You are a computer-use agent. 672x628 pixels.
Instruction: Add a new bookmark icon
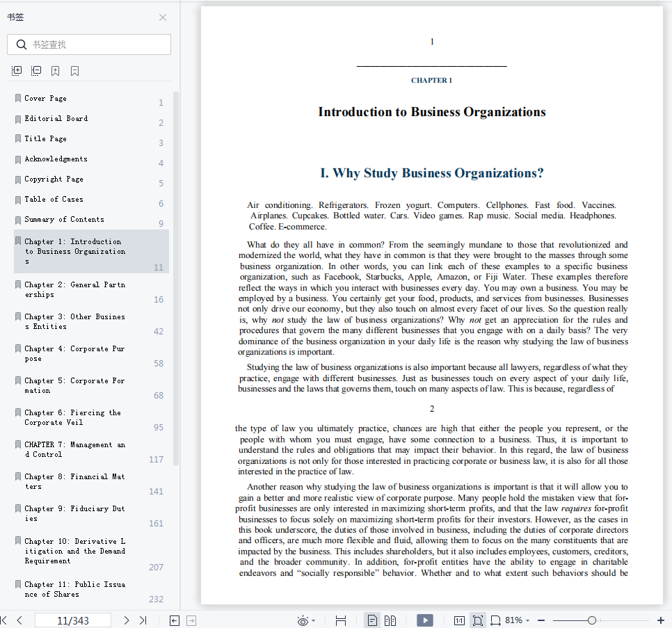(55, 71)
